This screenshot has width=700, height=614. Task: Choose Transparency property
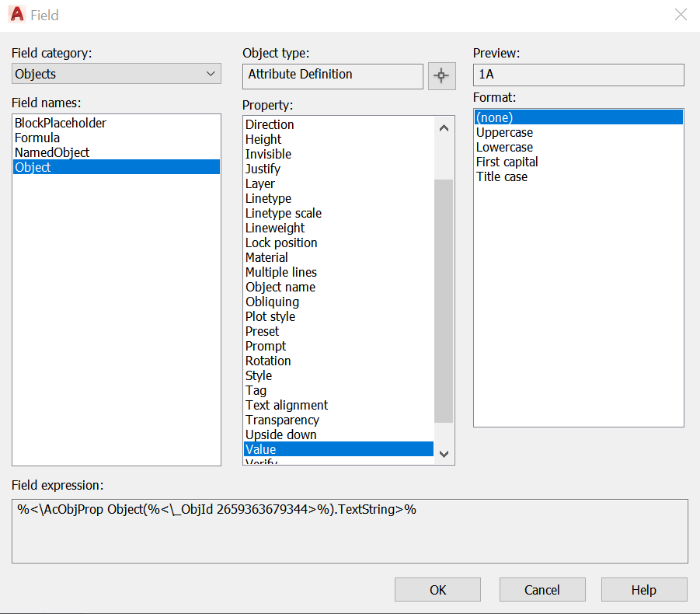click(339, 419)
